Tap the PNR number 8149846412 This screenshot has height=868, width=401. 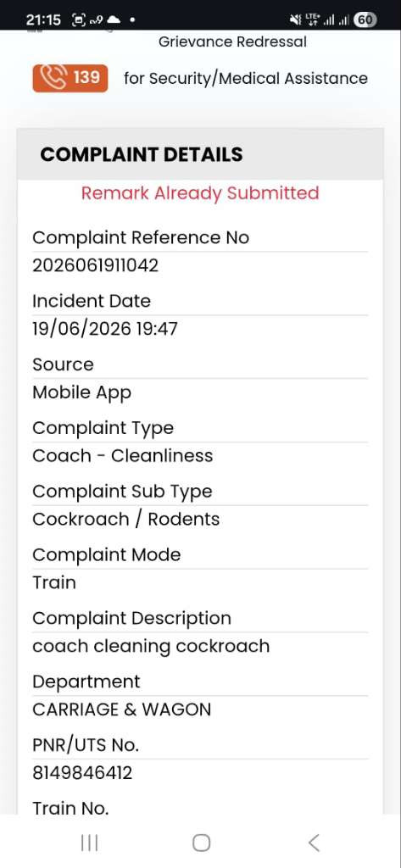tap(82, 773)
